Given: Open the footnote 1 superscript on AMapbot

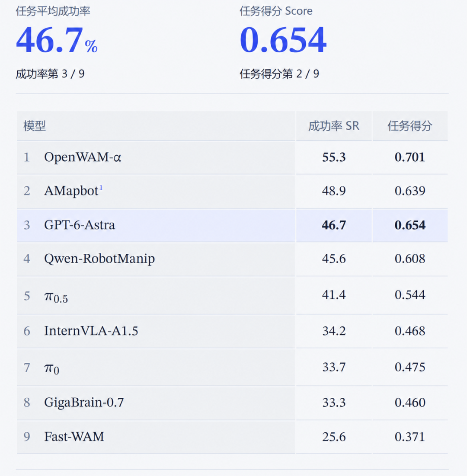Looking at the screenshot, I should pyautogui.click(x=101, y=188).
